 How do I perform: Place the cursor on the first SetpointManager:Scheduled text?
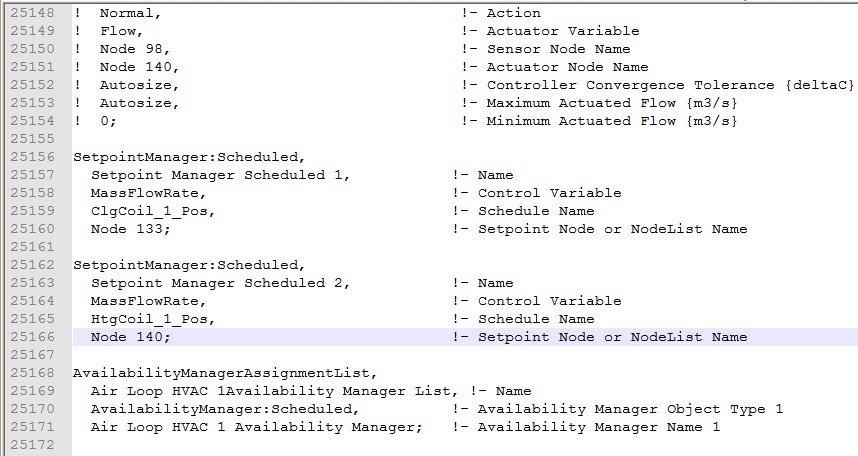pos(189,157)
